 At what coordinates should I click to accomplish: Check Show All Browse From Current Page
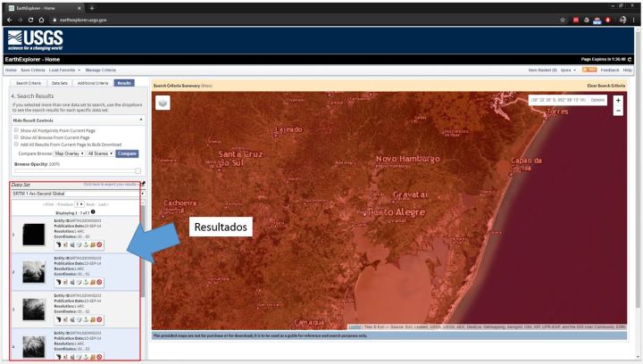click(x=16, y=136)
